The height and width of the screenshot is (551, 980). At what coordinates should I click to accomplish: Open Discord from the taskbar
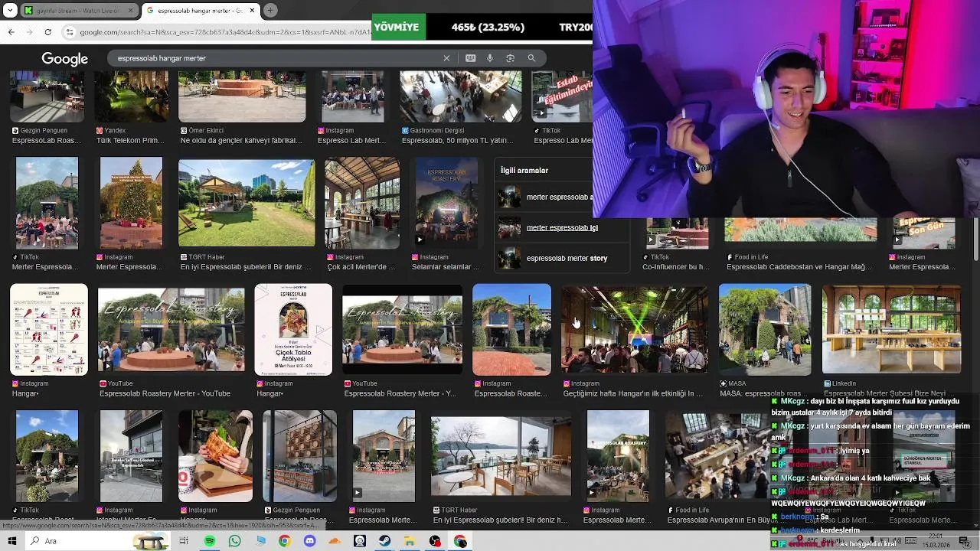pos(309,541)
